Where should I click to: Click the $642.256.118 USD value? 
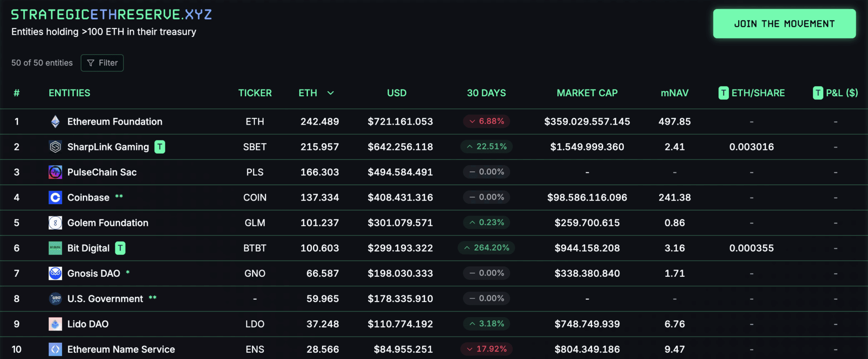[400, 147]
